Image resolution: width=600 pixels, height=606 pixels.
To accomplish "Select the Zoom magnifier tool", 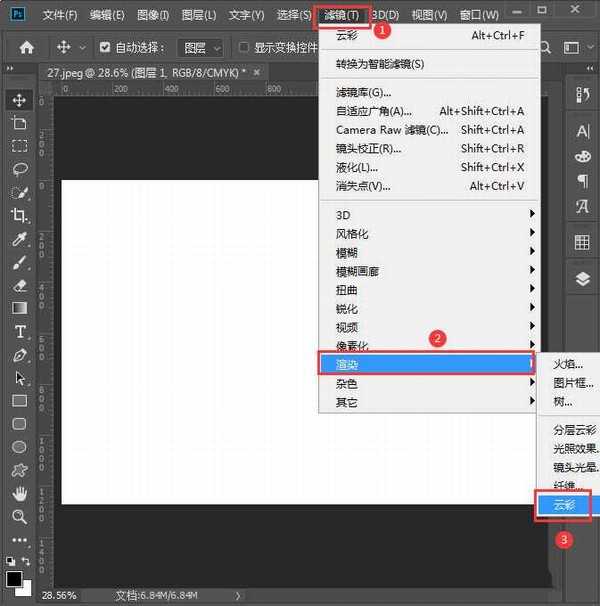I will [x=19, y=516].
